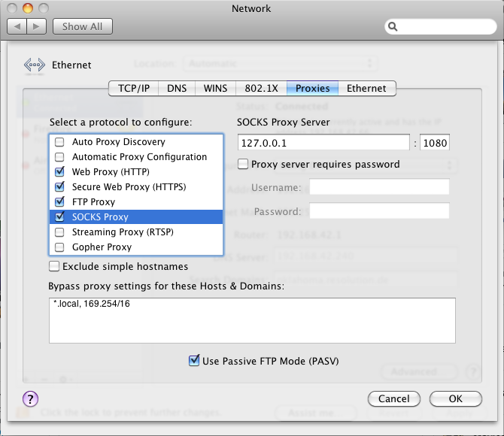The height and width of the screenshot is (436, 504).
Task: Disable Use Passive FTP Mode (PASV)
Action: 194,361
